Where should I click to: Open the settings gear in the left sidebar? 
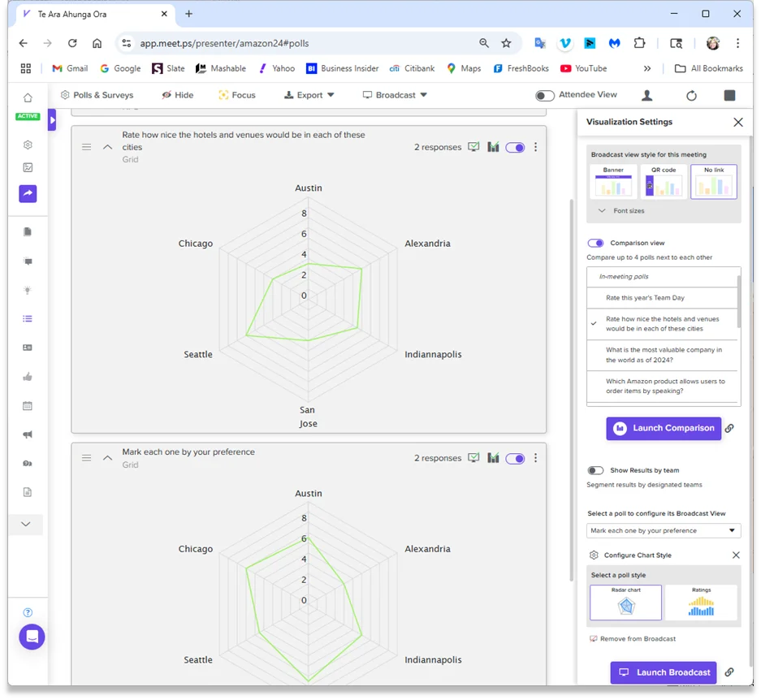28,145
